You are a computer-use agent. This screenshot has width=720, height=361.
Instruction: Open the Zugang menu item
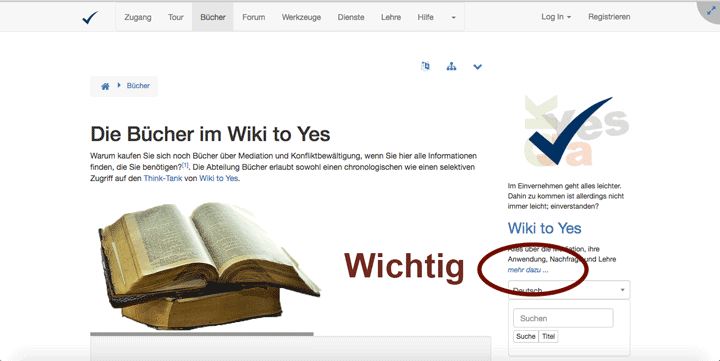point(138,17)
